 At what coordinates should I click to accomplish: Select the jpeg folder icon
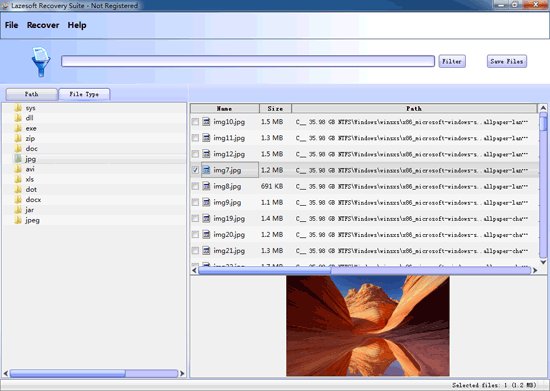[x=18, y=220]
